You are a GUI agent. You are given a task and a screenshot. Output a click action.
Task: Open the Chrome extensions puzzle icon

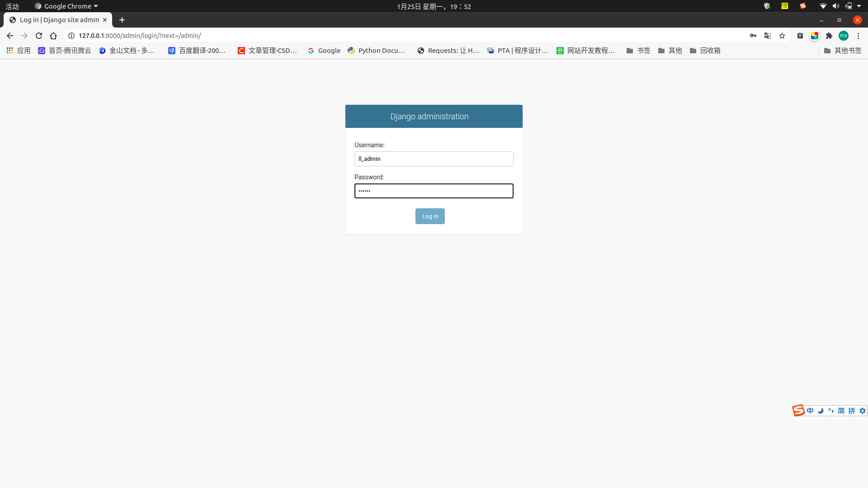829,36
